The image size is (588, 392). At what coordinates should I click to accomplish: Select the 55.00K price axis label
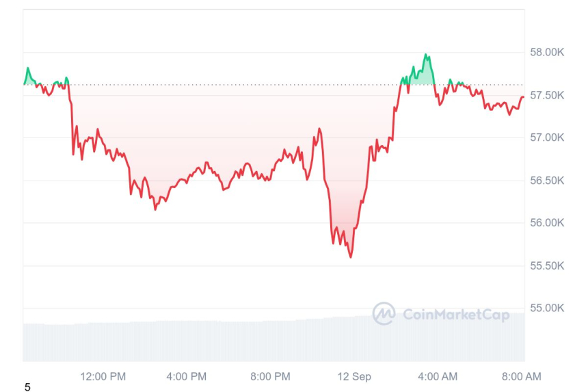pos(547,308)
